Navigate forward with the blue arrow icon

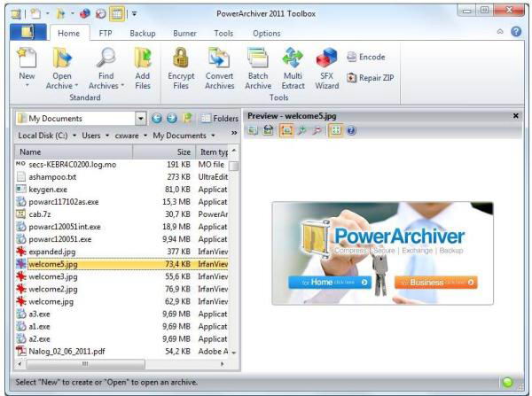click(x=172, y=118)
